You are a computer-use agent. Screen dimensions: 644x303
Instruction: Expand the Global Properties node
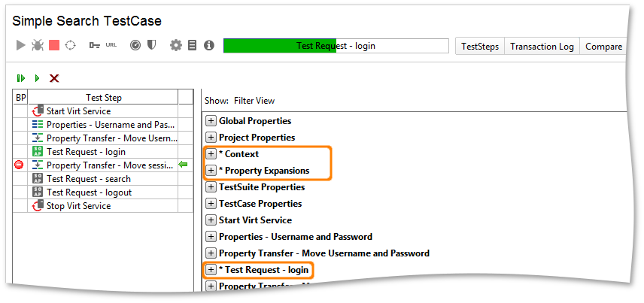tap(211, 121)
